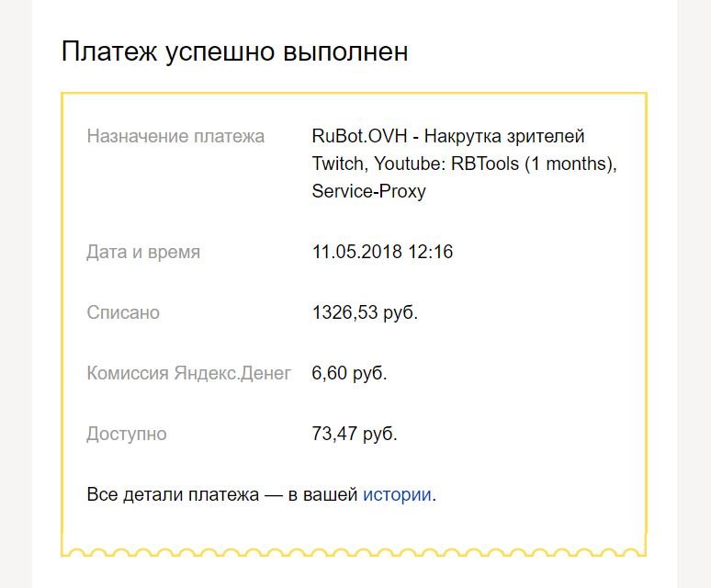Click the available balance "73,47 руб."
The height and width of the screenshot is (588, 711).
pyautogui.click(x=355, y=434)
